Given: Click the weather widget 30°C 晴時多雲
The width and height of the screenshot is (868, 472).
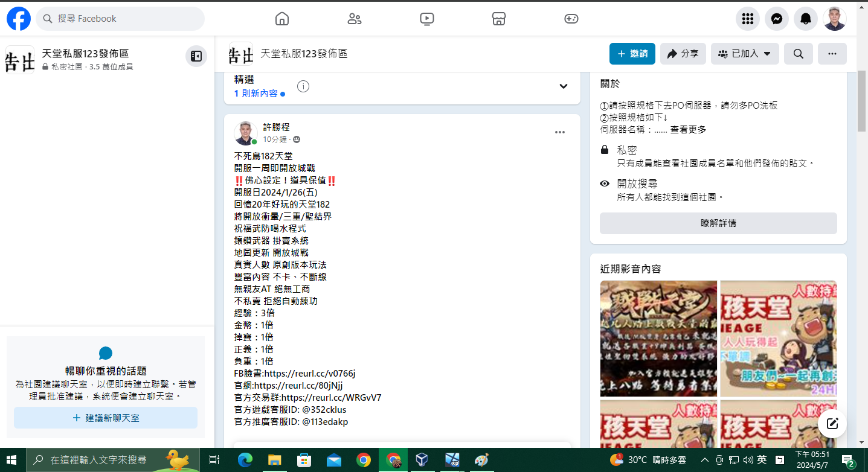Looking at the screenshot, I should tap(648, 459).
